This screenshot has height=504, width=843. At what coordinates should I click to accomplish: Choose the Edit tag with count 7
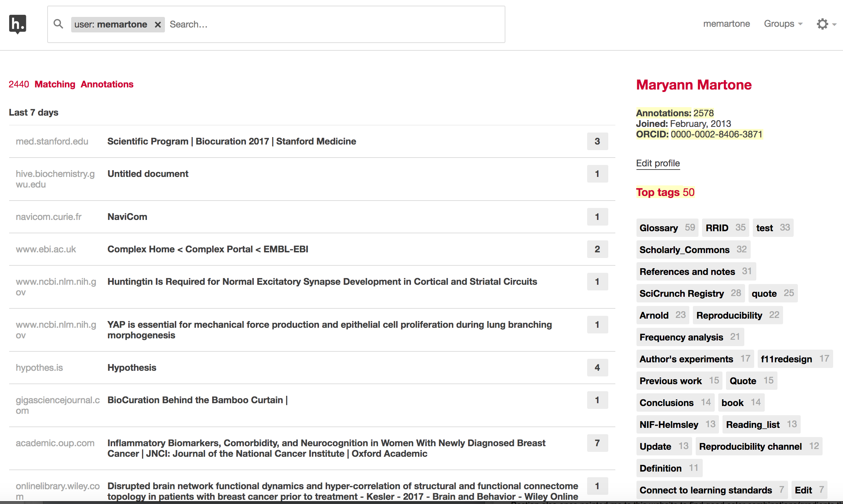point(809,490)
